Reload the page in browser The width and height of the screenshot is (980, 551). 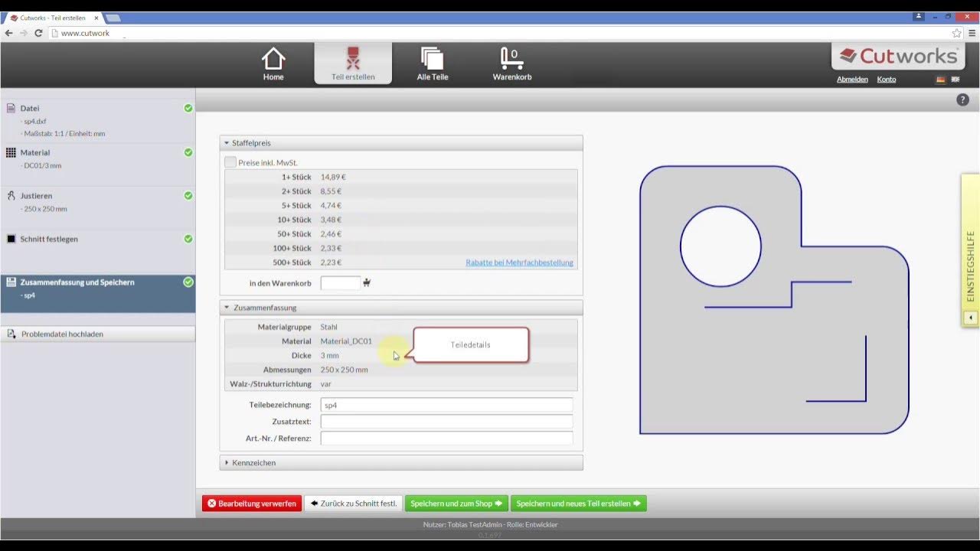38,33
